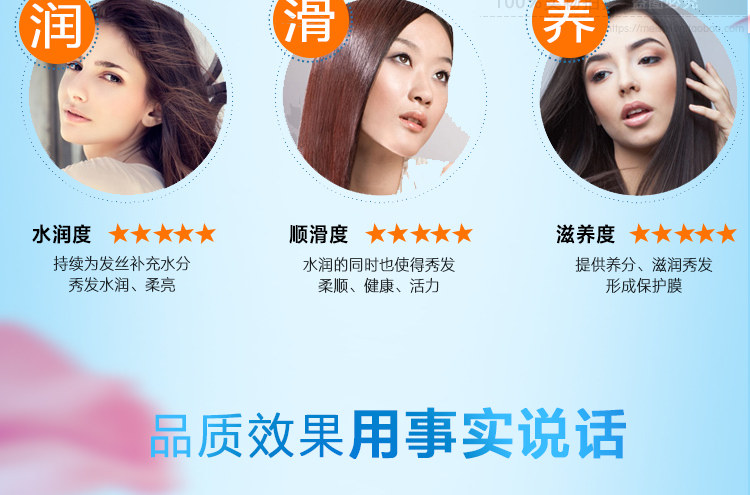The image size is (750, 495).
Task: Open the wavy brown hair model photo
Action: 128,96
